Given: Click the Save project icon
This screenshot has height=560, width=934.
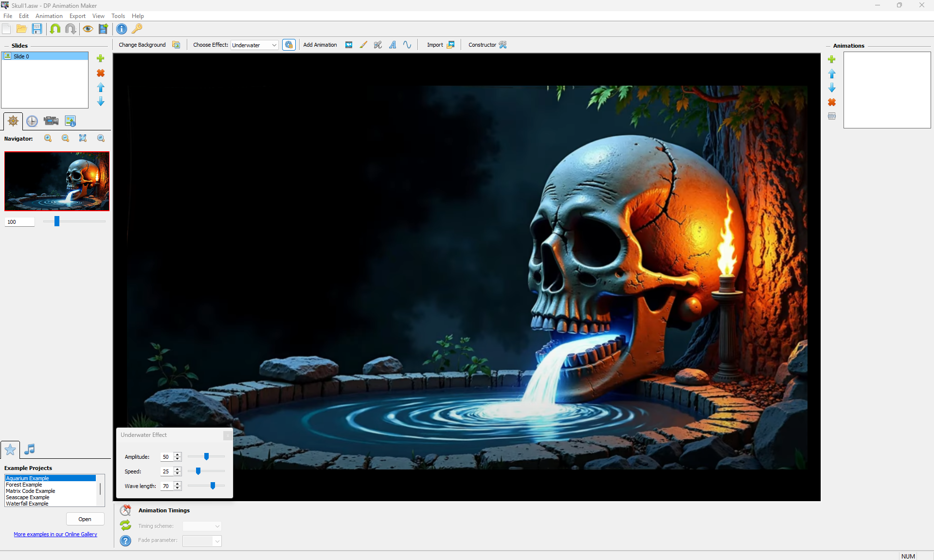Looking at the screenshot, I should tap(37, 29).
